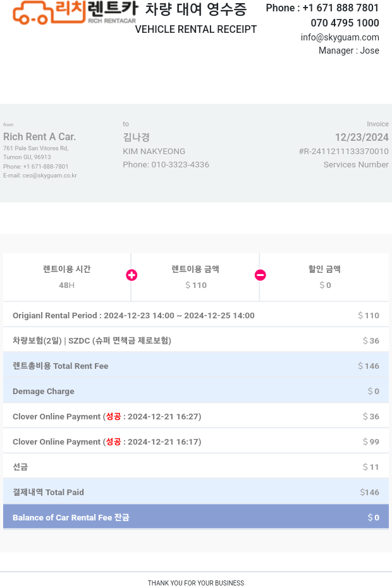
Task: Click the pink minus circle icon
Action: tap(260, 275)
